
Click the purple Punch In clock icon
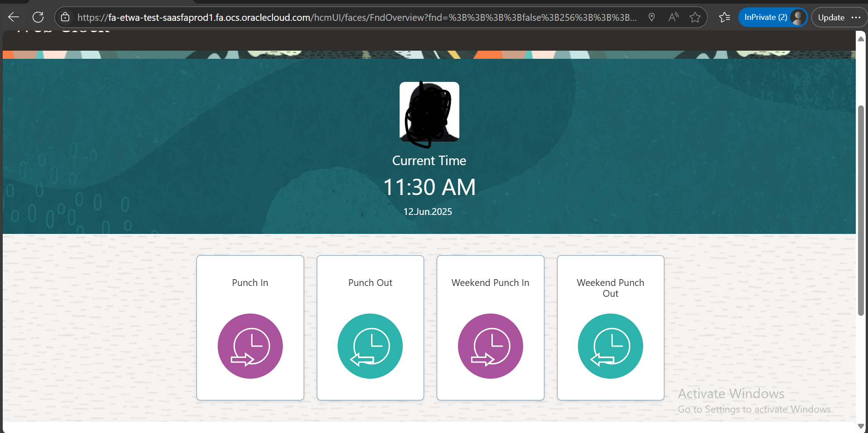click(250, 346)
